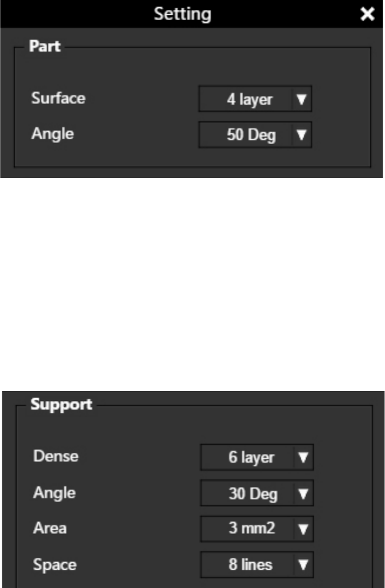The width and height of the screenshot is (385, 588).
Task: Expand the Dense 6 layer combo box
Action: [x=251, y=457]
